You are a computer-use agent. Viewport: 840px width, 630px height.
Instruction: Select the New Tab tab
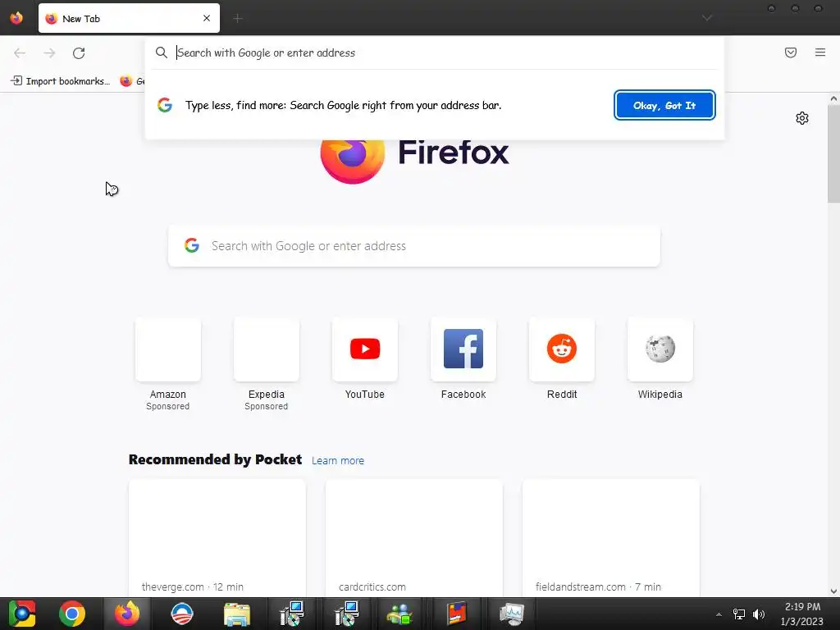pyautogui.click(x=129, y=18)
